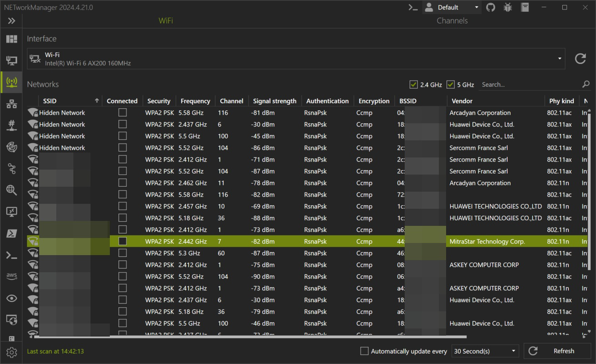The image size is (596, 364).
Task: Open the Traceroute tool in sidebar
Action: click(x=11, y=169)
